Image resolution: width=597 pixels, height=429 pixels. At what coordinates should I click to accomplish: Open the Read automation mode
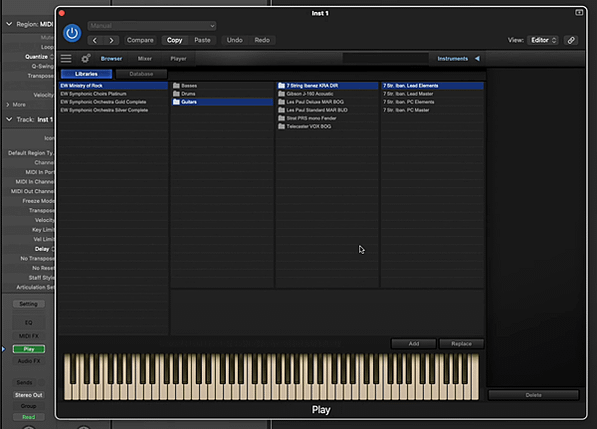click(x=29, y=417)
